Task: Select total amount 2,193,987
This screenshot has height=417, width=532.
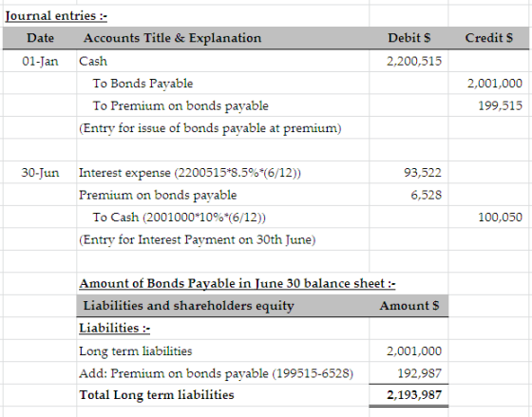Action: (414, 395)
